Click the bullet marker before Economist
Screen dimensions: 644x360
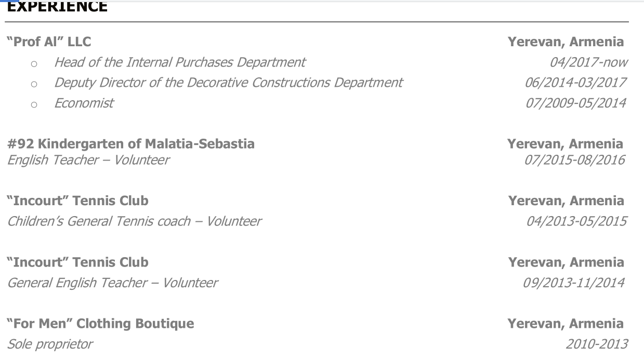coord(34,104)
